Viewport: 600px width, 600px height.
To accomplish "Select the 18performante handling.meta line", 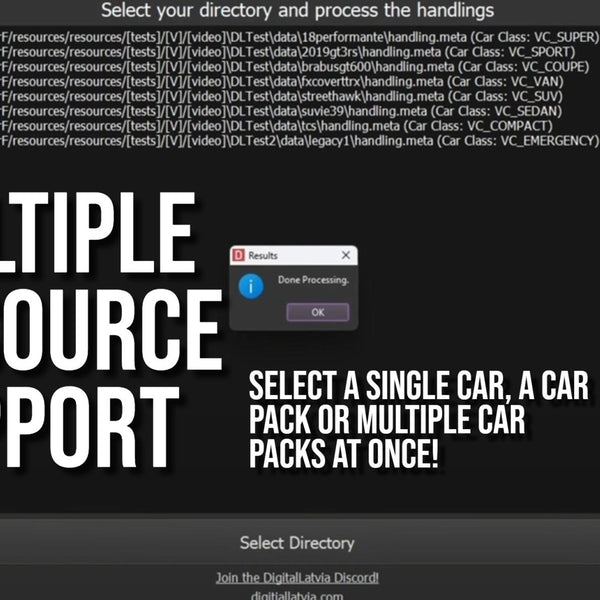I will pyautogui.click(x=300, y=38).
